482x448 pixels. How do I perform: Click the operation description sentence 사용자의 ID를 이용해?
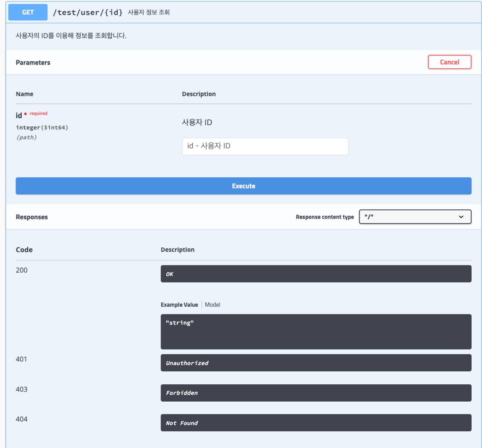coord(71,36)
